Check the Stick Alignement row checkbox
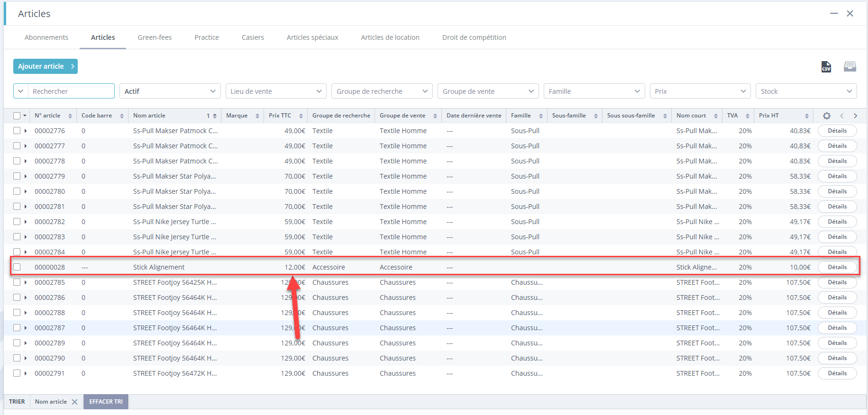This screenshot has height=415, width=868. [x=17, y=267]
